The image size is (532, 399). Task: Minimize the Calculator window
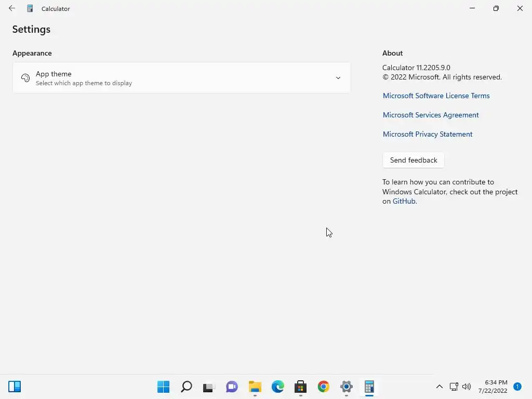coord(472,8)
